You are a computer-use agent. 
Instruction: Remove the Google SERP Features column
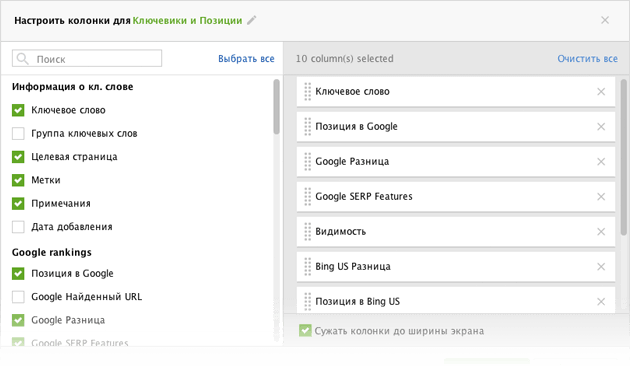click(601, 196)
